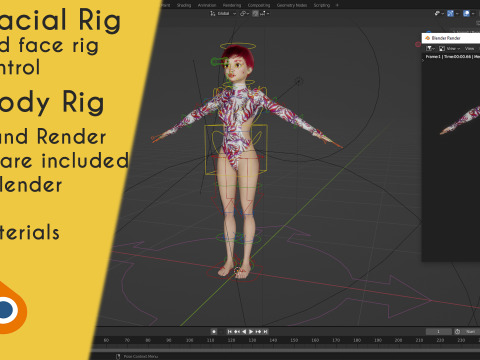The height and width of the screenshot is (360, 480).
Task: Jump to the next keyframe
Action: click(258, 332)
